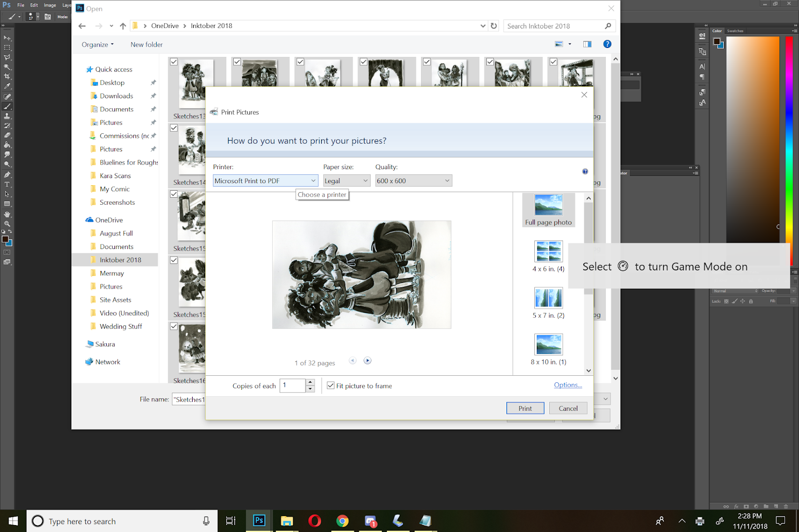Viewport: 799px width, 532px height.
Task: Select the Pen tool
Action: coord(7,175)
